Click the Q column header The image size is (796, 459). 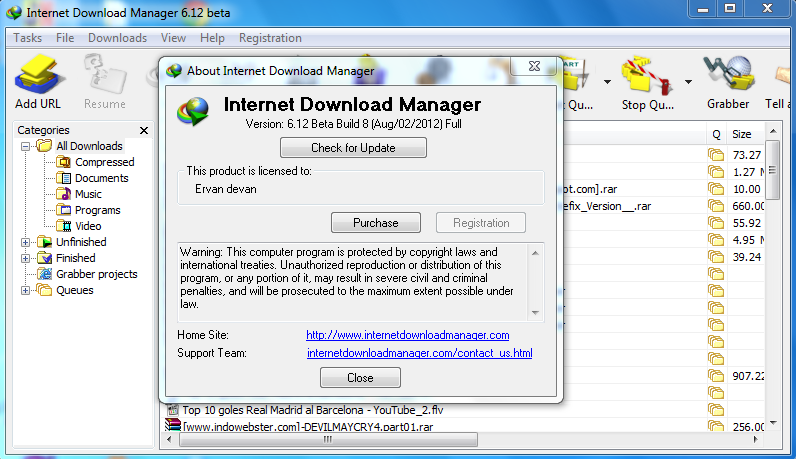point(716,134)
